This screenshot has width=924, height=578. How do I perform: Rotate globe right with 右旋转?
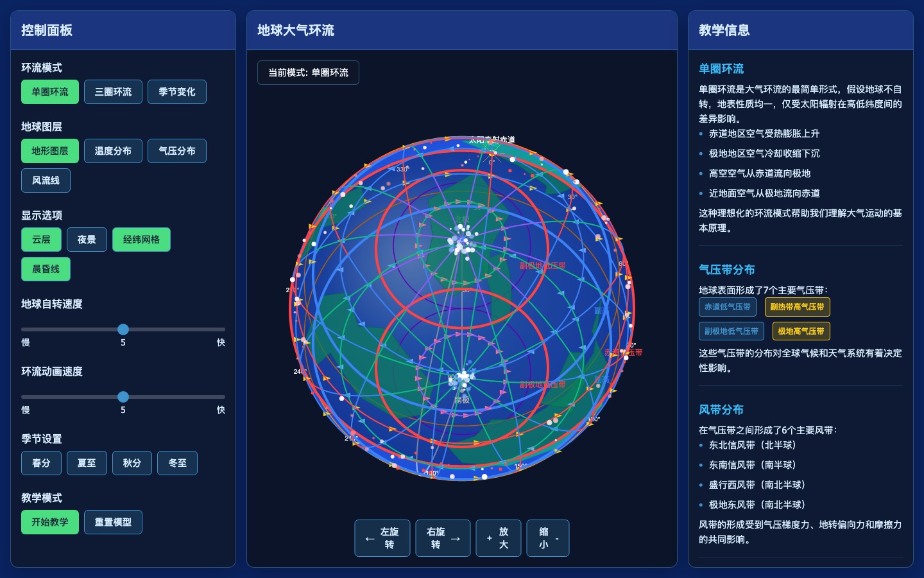(443, 538)
